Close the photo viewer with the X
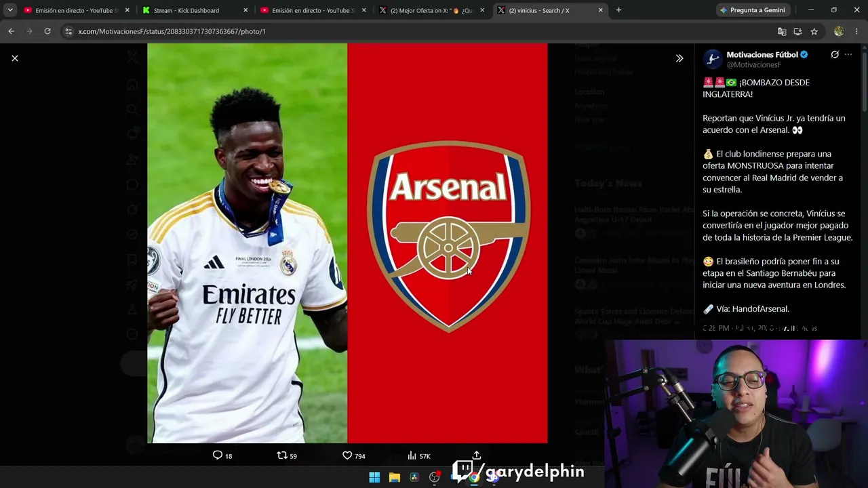This screenshot has height=488, width=868. coord(15,58)
